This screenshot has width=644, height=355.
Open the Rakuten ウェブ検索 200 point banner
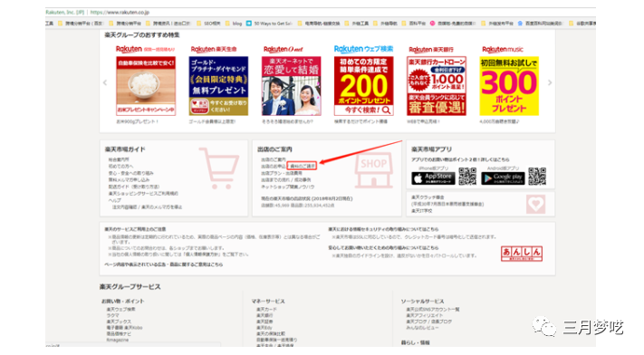pos(363,86)
